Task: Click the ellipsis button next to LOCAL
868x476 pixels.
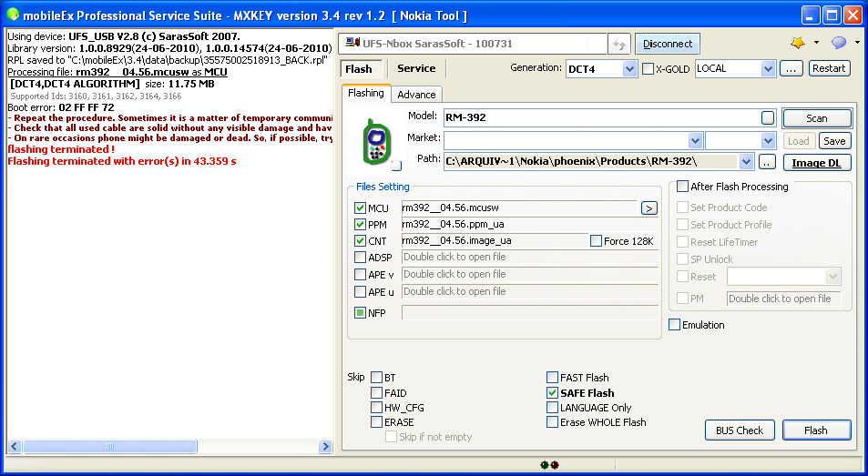Action: [791, 68]
